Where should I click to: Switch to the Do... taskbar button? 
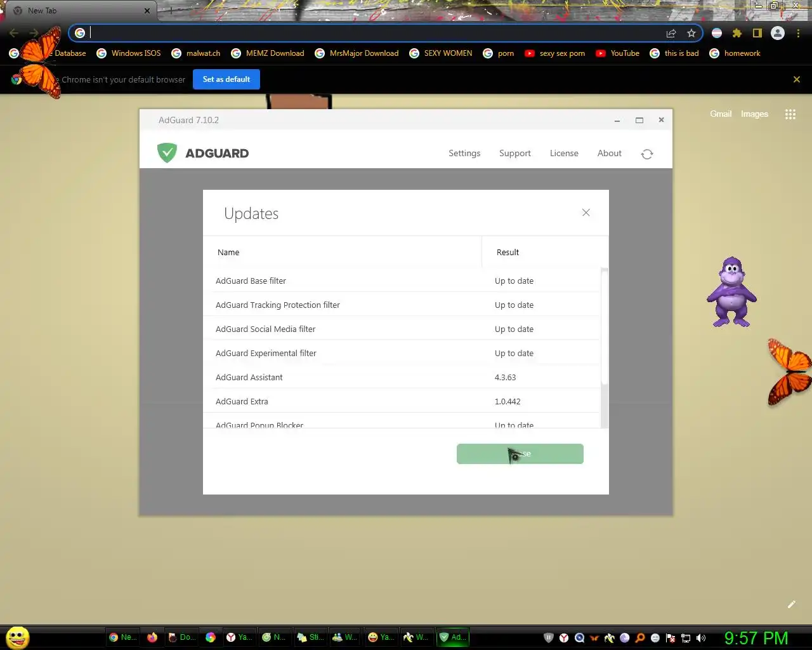coord(181,637)
